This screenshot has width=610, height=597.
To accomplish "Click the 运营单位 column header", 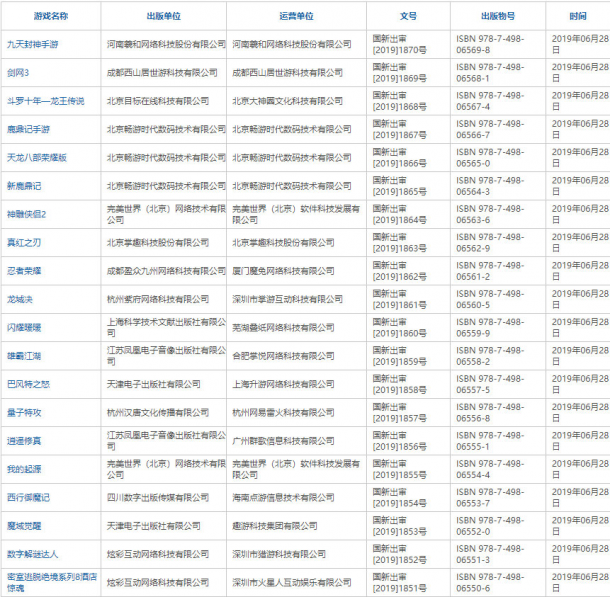I will tap(296, 16).
